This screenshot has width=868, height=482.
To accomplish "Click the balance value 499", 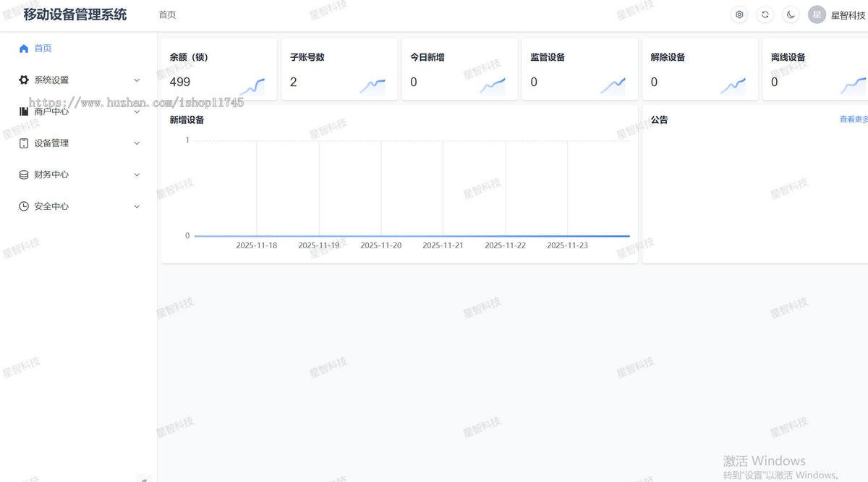I will point(180,82).
